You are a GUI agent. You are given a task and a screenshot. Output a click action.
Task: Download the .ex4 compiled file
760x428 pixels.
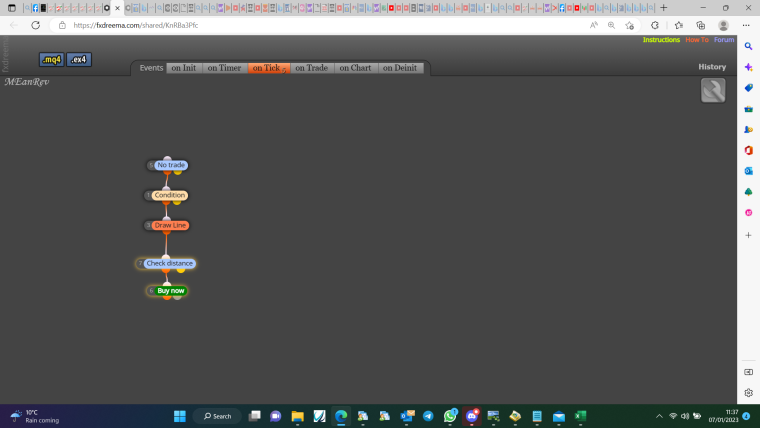pos(79,60)
